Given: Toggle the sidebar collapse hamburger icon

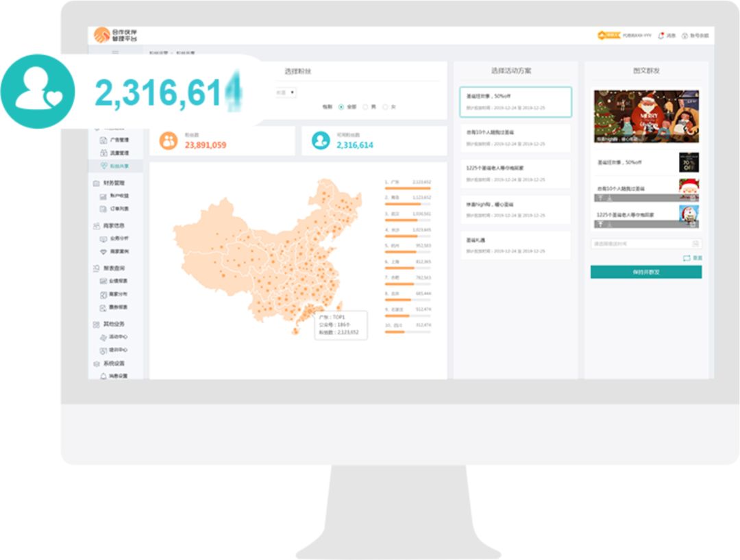Looking at the screenshot, I should [x=115, y=52].
